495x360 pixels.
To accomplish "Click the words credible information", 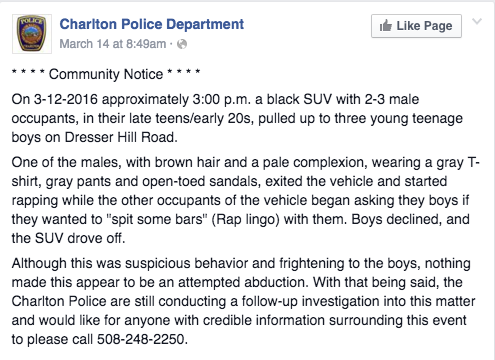I will point(264,320).
